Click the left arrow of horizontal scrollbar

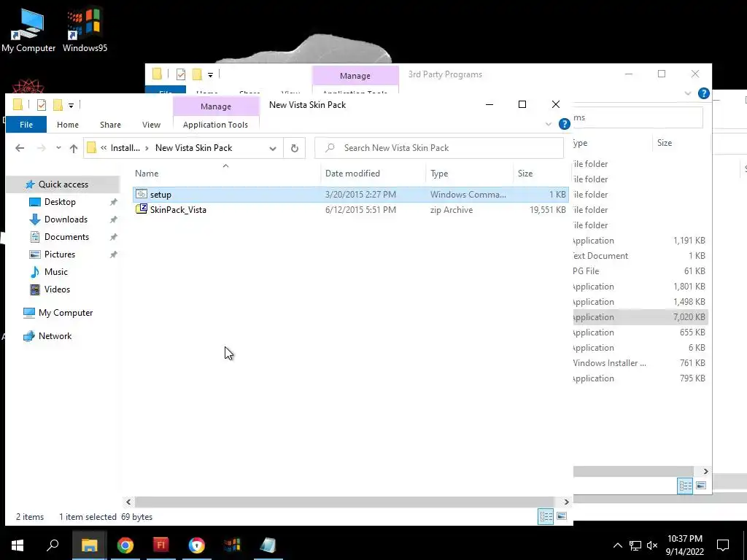click(128, 502)
